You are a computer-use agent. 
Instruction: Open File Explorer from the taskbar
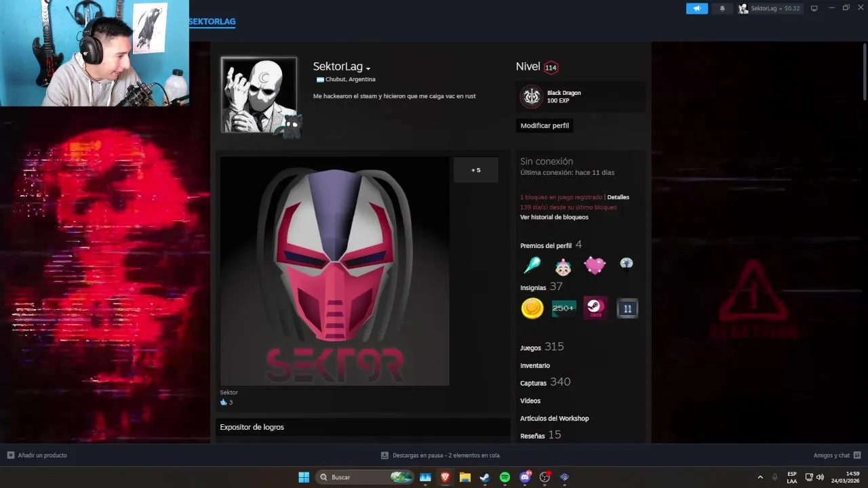coord(465,477)
